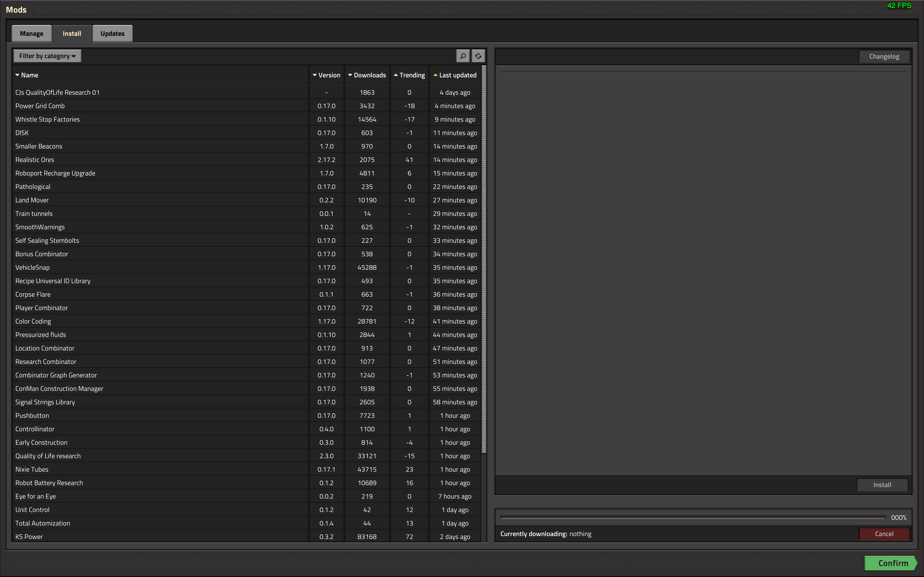The height and width of the screenshot is (577, 924).
Task: Click the mod list vertical scrollbar
Action: [484, 259]
